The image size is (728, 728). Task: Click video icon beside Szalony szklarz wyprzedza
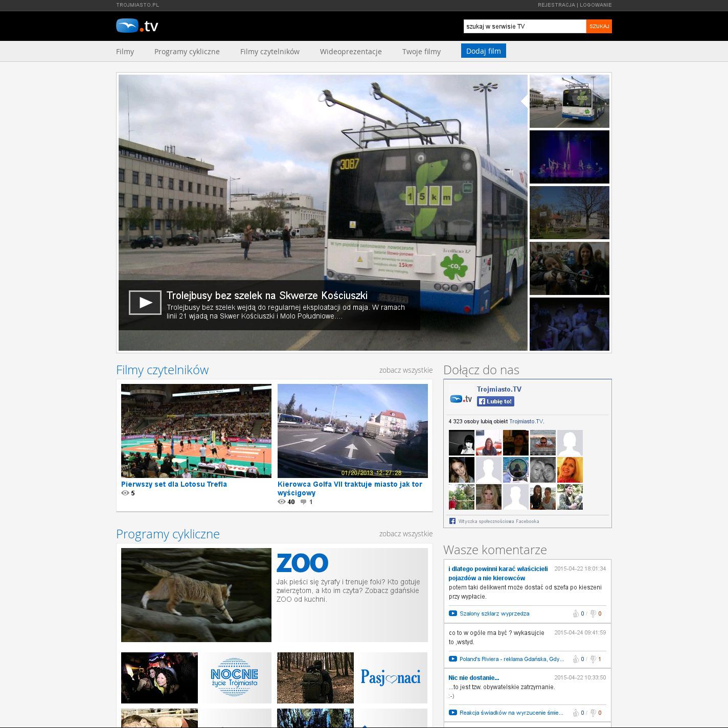click(x=452, y=613)
